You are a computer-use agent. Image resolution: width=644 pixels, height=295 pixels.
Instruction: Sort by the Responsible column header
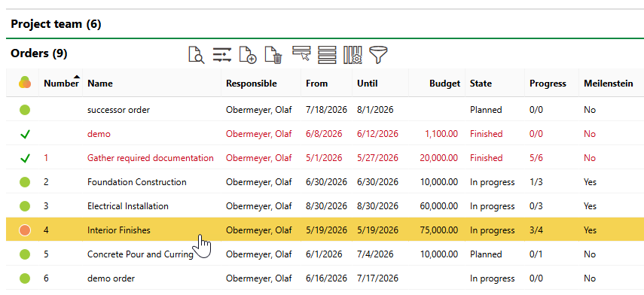[x=252, y=84]
